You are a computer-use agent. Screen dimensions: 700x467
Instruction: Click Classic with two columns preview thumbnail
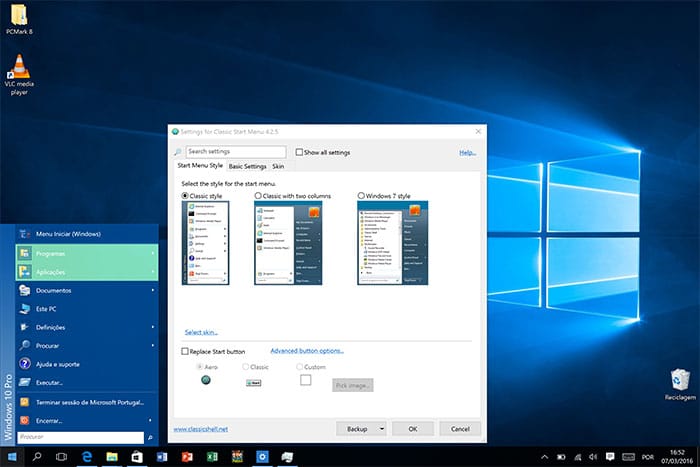click(x=288, y=243)
